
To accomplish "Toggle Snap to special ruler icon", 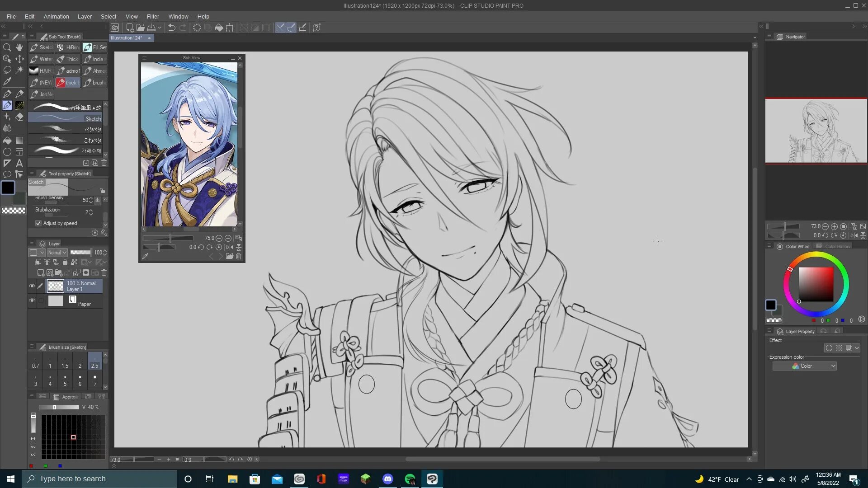I will pos(291,28).
